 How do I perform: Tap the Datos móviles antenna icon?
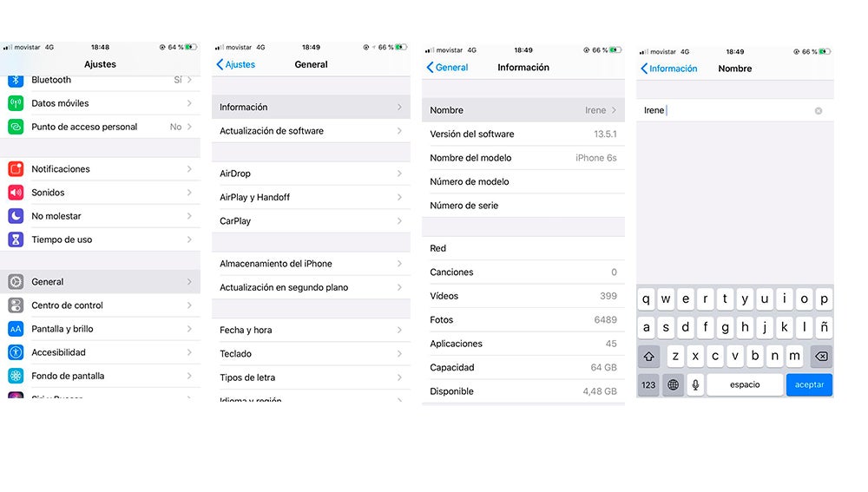16,103
